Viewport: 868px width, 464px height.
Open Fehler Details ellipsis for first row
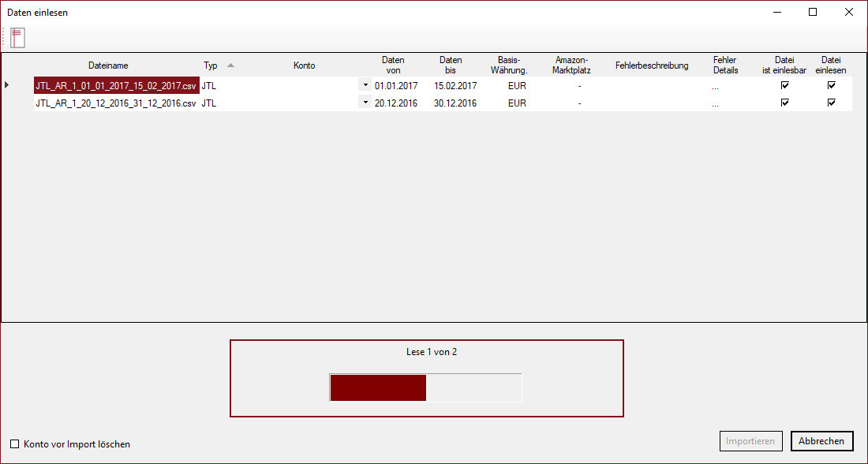(715, 86)
